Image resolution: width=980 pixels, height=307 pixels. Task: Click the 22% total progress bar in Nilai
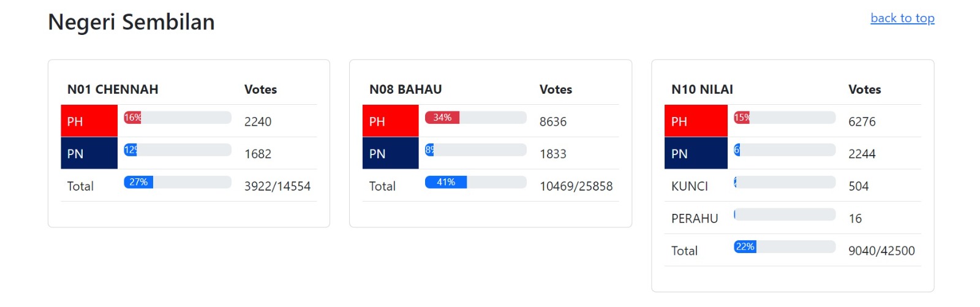[785, 246]
